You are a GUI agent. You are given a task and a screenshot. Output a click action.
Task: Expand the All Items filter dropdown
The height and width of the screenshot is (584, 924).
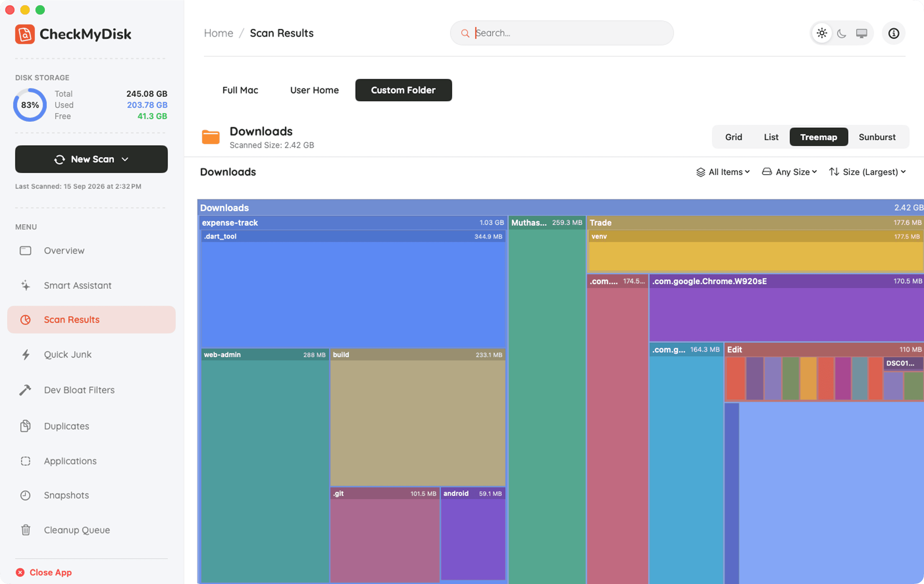[x=723, y=172]
